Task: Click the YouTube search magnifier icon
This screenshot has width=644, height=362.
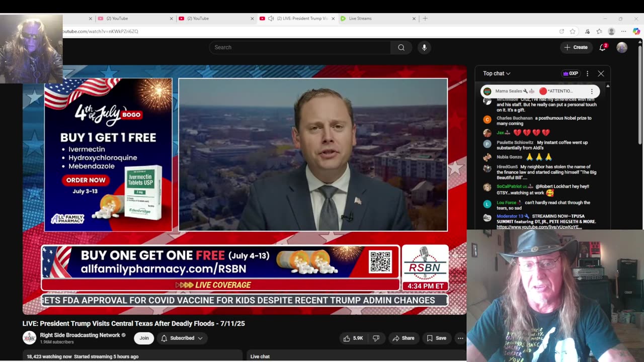Action: click(401, 47)
